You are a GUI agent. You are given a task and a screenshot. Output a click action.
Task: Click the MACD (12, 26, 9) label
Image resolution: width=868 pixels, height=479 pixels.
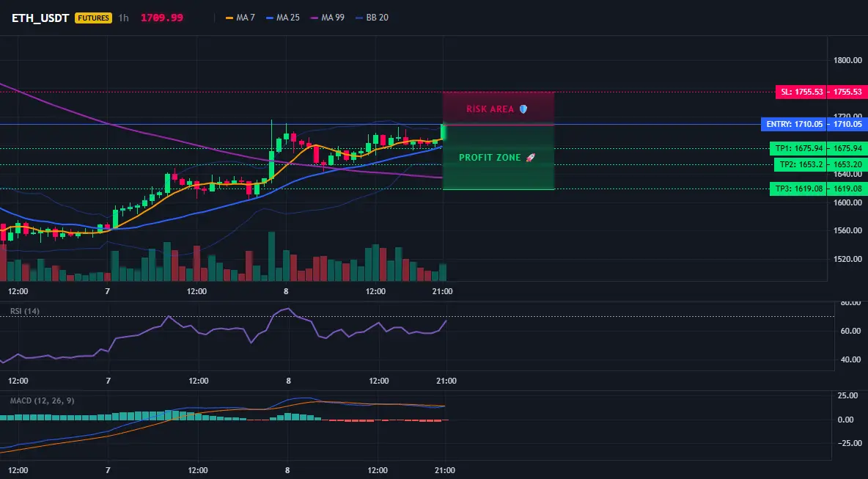[42, 401]
